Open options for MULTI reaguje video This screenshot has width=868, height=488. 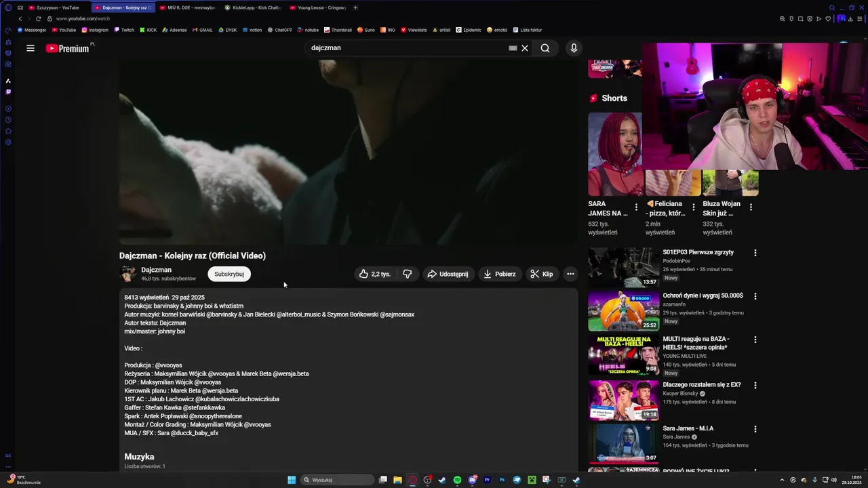(755, 340)
